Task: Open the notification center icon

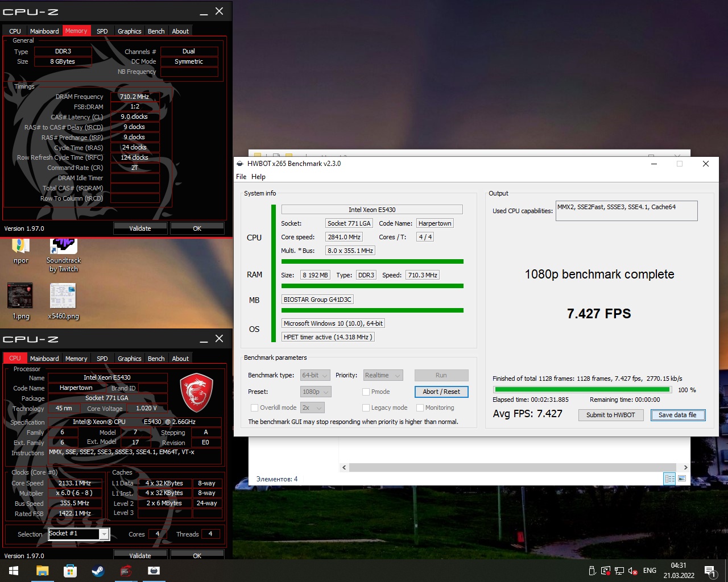Action: 710,571
